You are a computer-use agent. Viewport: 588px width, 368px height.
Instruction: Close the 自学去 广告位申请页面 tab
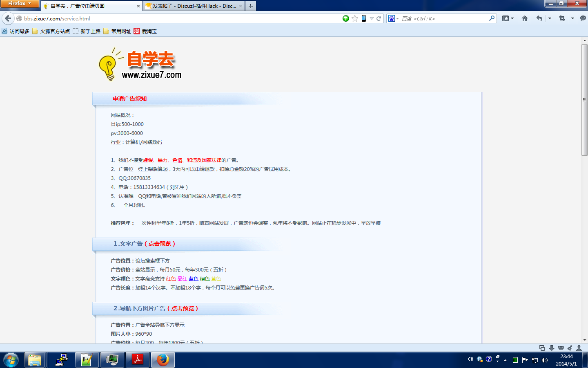pyautogui.click(x=138, y=6)
